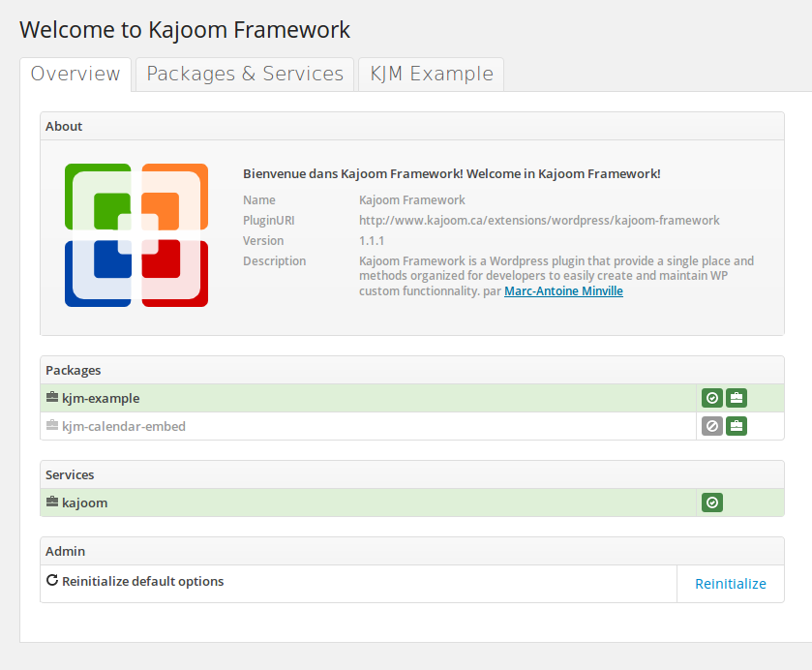Viewport: 812px width, 670px height.
Task: Open the Marc-Antoine Minville author link
Action: click(563, 291)
